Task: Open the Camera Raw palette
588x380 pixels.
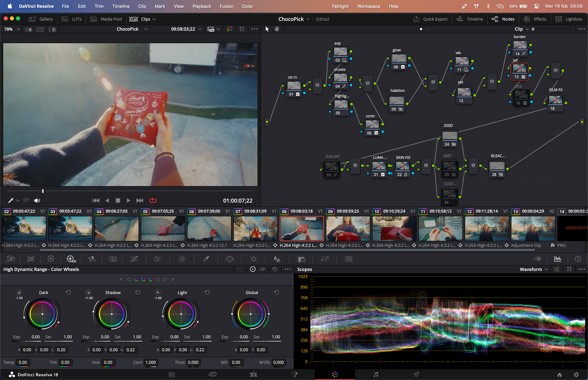Action: pos(10,259)
